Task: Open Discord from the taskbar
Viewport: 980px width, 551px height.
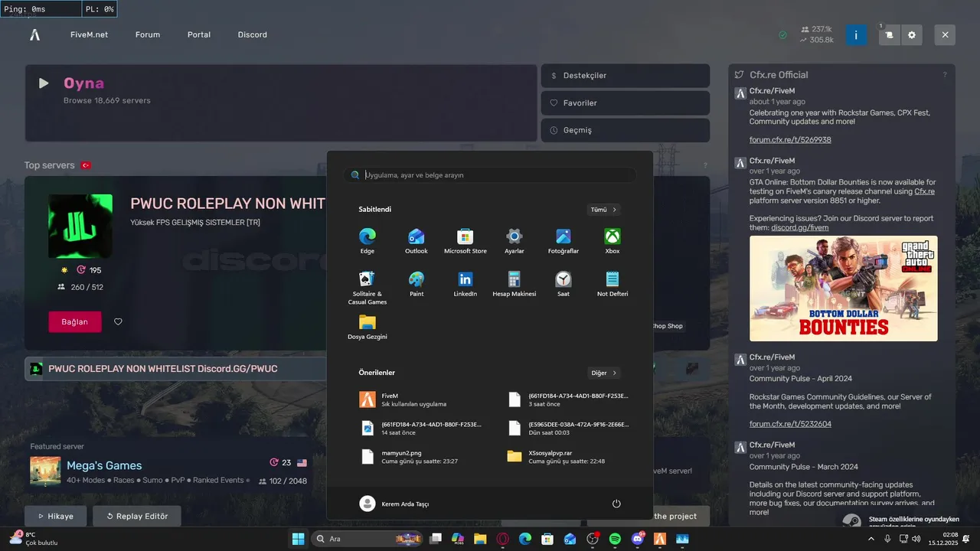Action: (638, 539)
